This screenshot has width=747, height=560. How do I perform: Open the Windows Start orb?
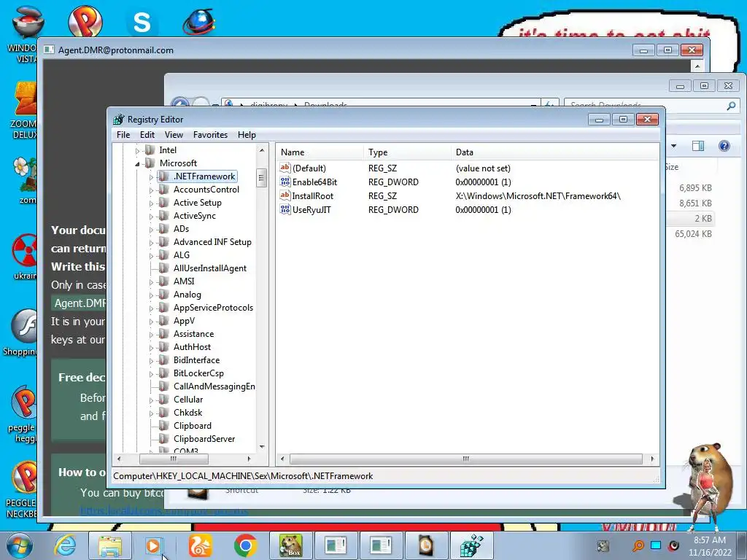click(18, 545)
